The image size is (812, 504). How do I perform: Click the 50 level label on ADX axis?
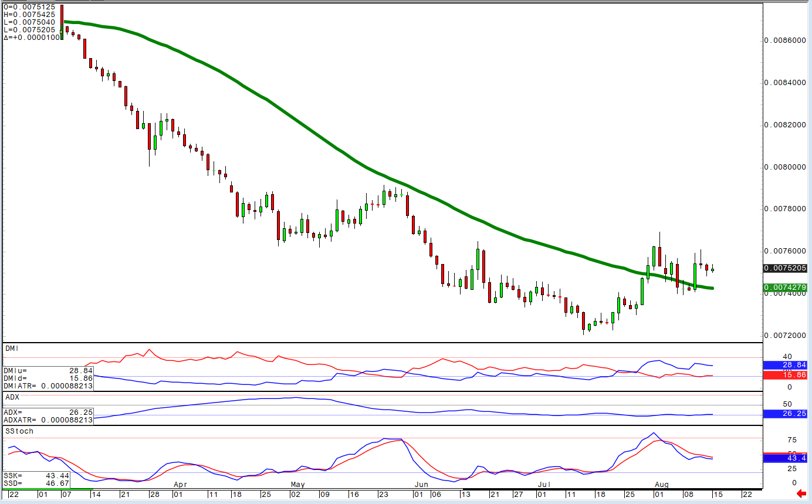[787, 404]
